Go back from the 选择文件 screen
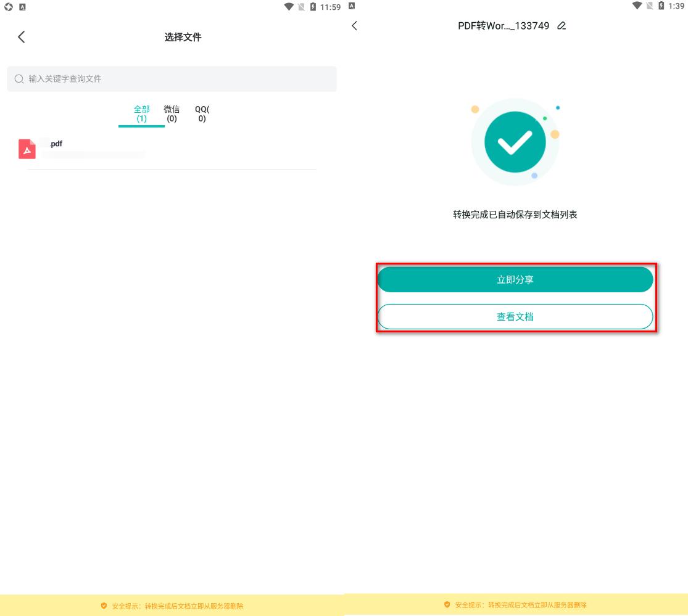The image size is (688, 616). [21, 37]
